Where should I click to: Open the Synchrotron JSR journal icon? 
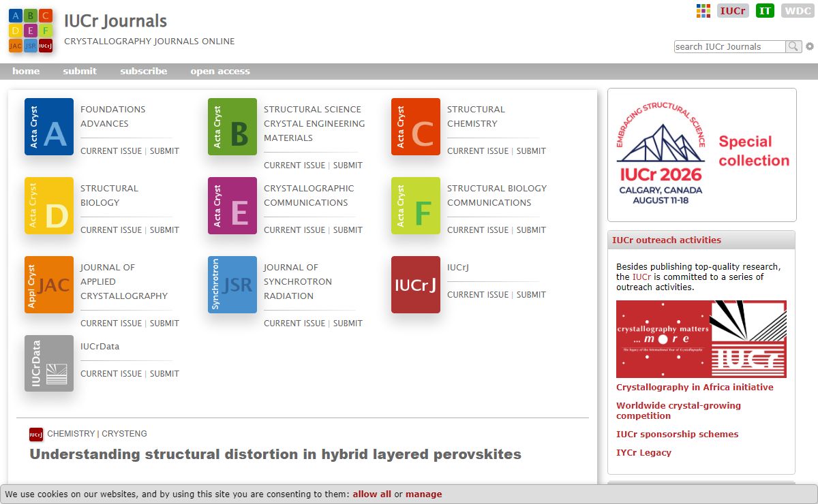[232, 285]
